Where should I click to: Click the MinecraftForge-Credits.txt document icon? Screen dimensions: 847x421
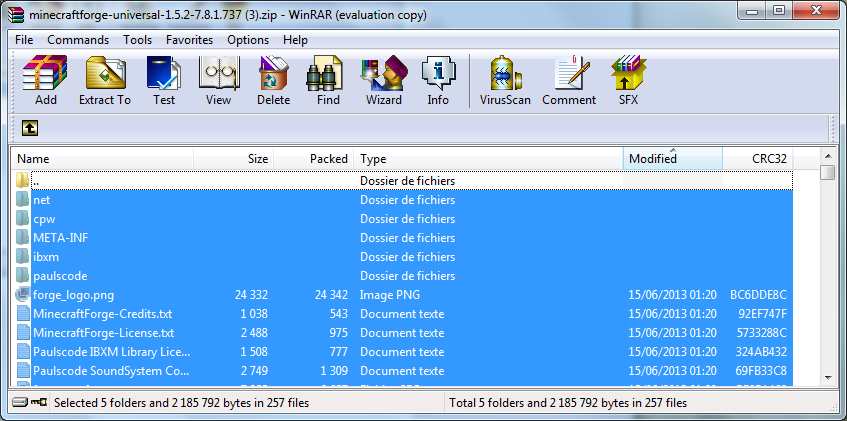click(x=22, y=313)
